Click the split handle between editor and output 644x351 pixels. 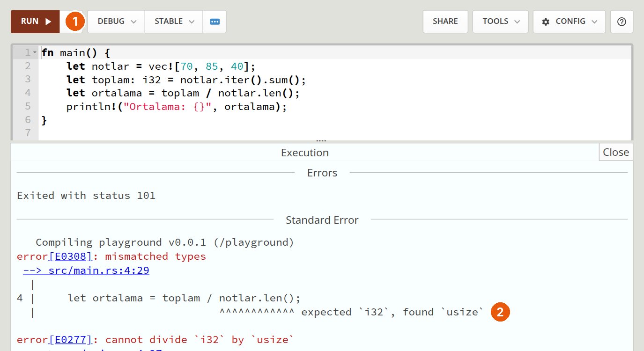coord(321,140)
